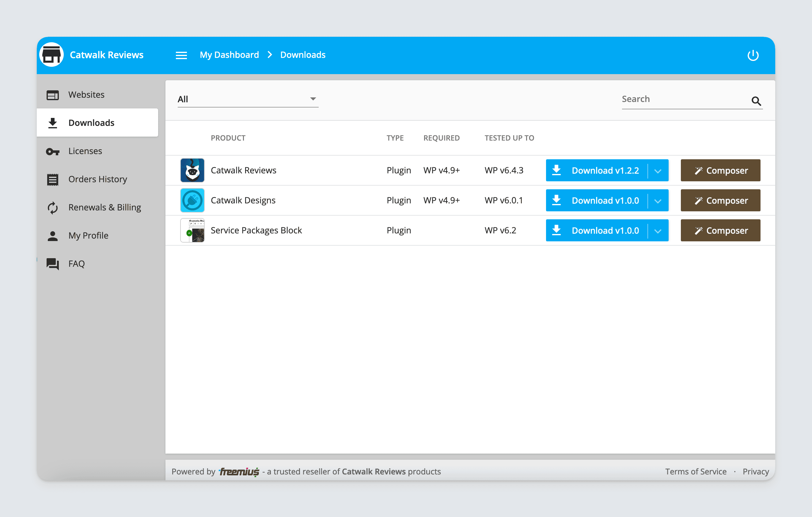The width and height of the screenshot is (812, 517).
Task: Click the Service Packages Block thumbnail
Action: 192,230
